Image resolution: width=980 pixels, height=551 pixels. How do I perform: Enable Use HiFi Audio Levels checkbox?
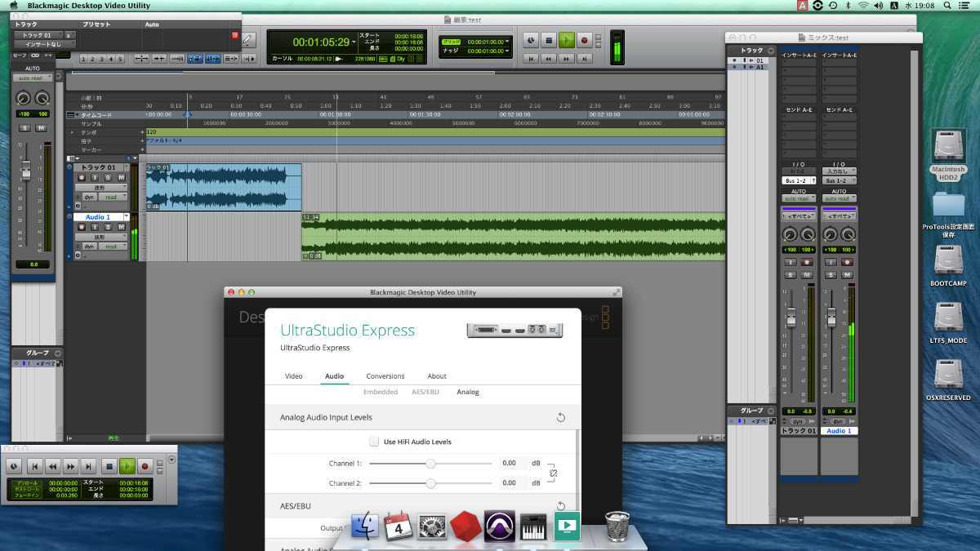pos(374,442)
